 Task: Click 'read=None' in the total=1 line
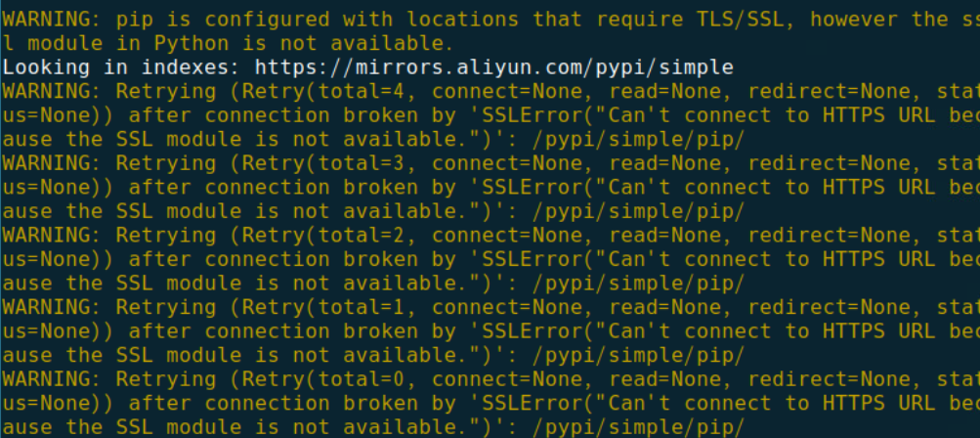663,307
